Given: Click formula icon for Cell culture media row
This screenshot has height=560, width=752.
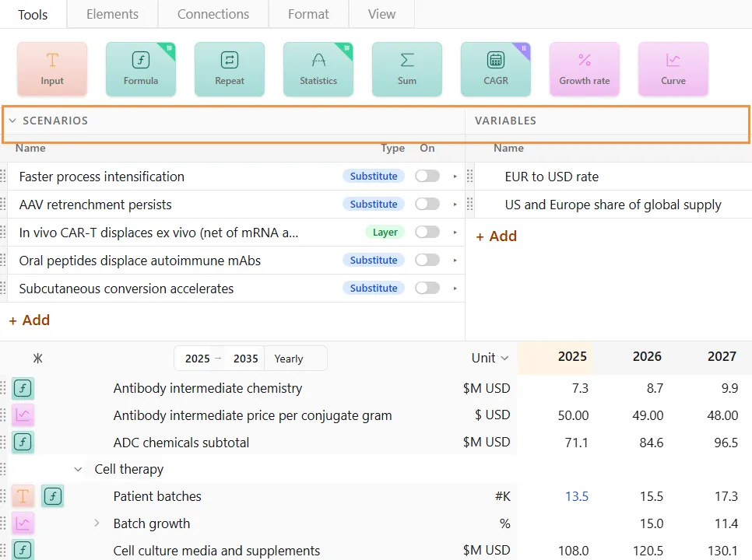Looking at the screenshot, I should coord(23,550).
